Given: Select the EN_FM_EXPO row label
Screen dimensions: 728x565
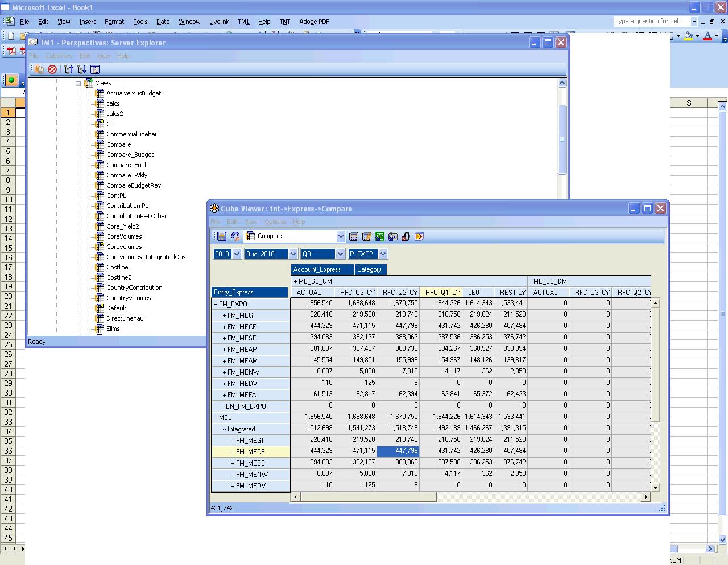Looking at the screenshot, I should [251, 406].
